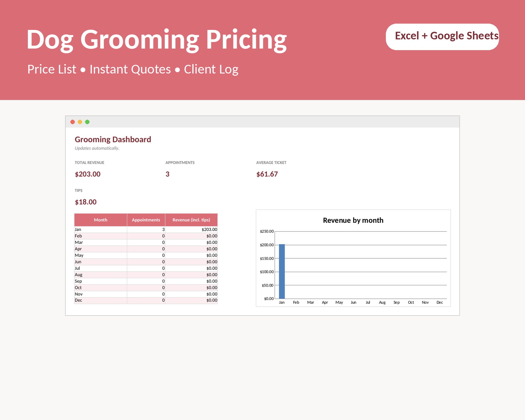The width and height of the screenshot is (525, 420).
Task: Click the red close window dot
Action: (73, 122)
